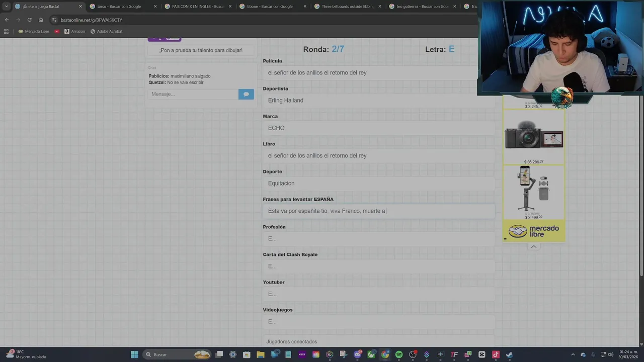Reload the Basta page

[29, 20]
